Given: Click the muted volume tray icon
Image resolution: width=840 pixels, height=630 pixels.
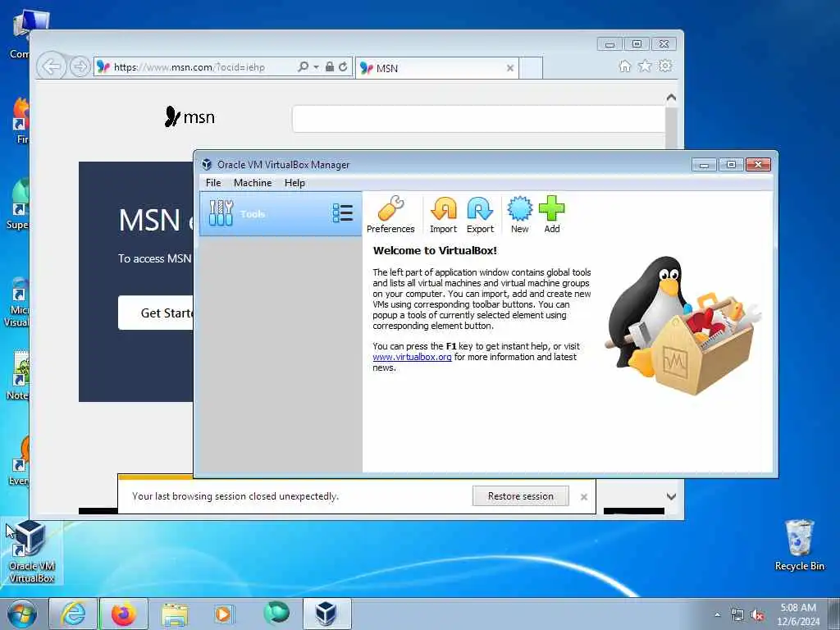Looking at the screenshot, I should [x=757, y=615].
